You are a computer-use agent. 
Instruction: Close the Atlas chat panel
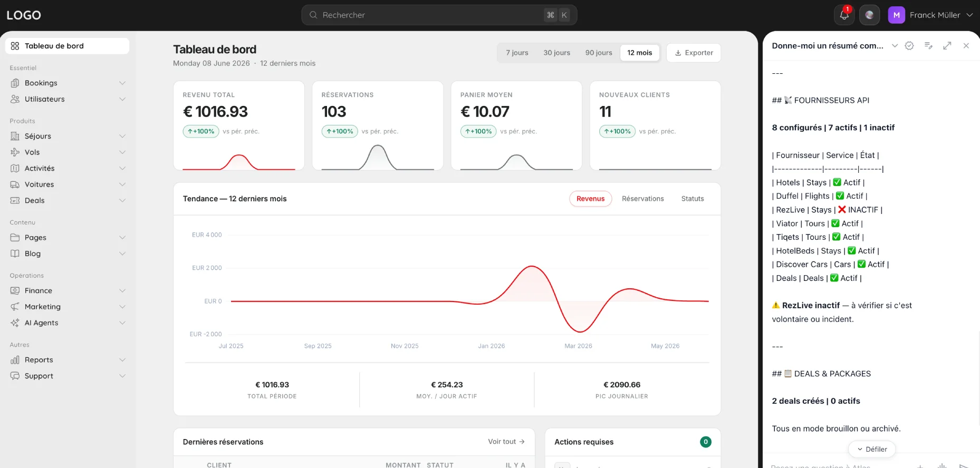(x=966, y=46)
